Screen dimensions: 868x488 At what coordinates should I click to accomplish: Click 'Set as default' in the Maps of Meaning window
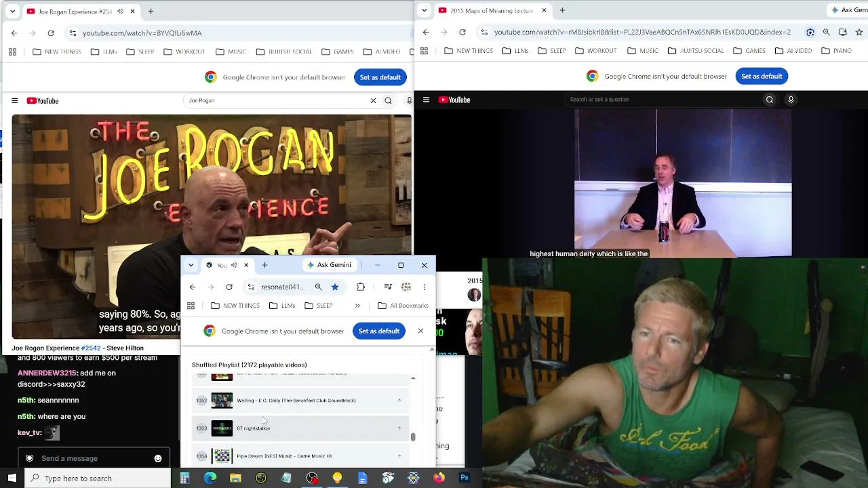762,76
